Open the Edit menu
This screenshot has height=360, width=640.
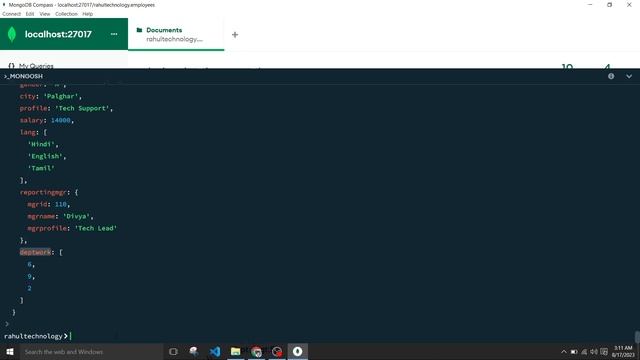pyautogui.click(x=30, y=14)
